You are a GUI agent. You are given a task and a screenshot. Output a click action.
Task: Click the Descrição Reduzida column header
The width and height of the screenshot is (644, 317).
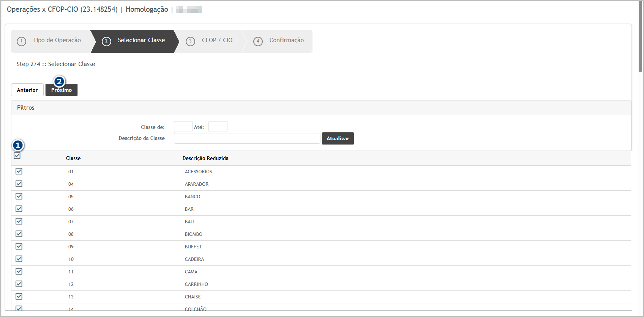coord(205,158)
